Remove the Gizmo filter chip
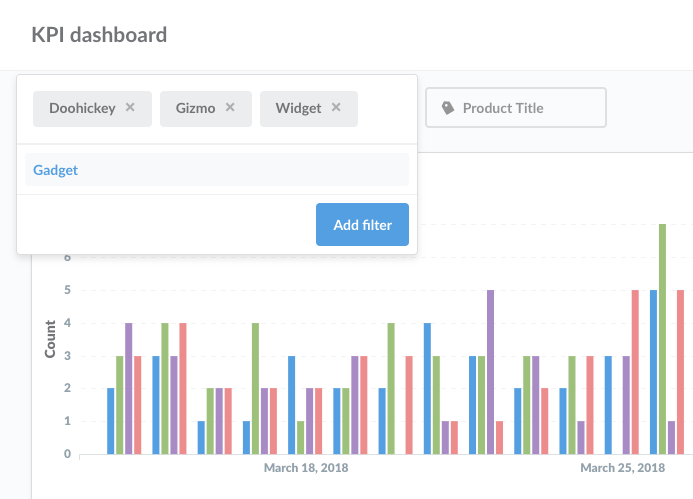This screenshot has height=499, width=693. tap(231, 108)
